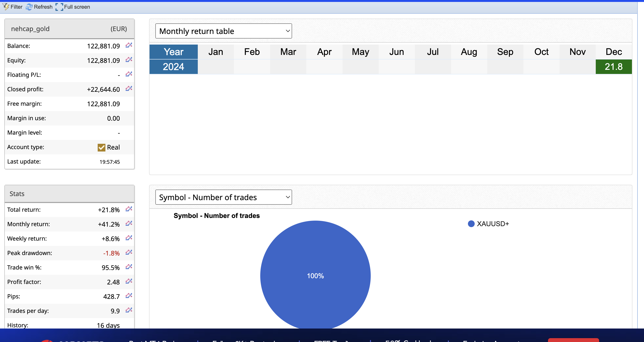Viewport: 644px width, 342px height.
Task: Click chart icon next to Peak drawdown
Action: point(129,252)
